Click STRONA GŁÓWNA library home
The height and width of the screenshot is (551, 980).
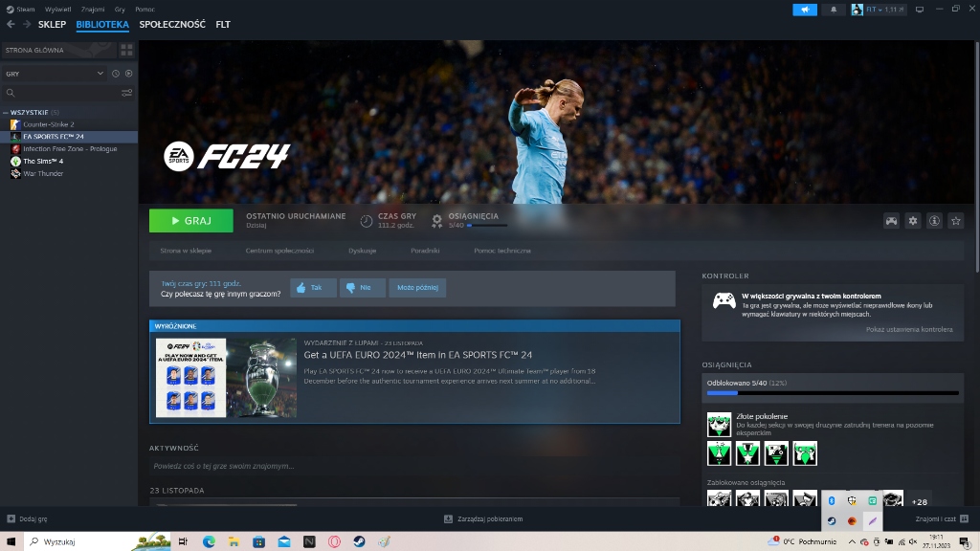pos(59,50)
